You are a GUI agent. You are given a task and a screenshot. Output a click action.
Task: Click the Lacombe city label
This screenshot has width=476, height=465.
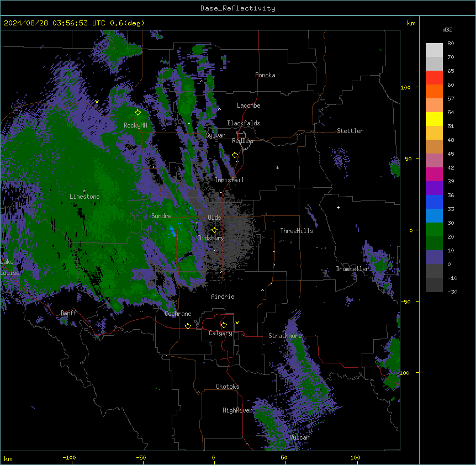pyautogui.click(x=248, y=105)
